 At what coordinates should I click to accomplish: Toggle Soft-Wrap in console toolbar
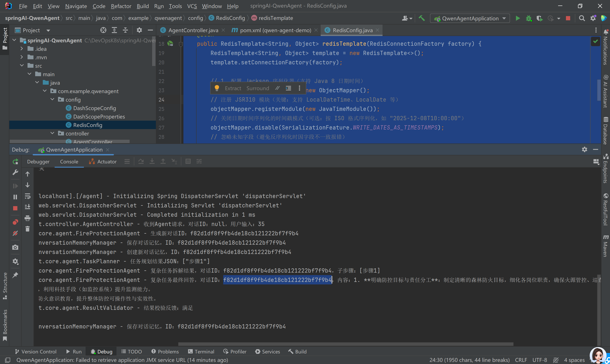pos(28,196)
